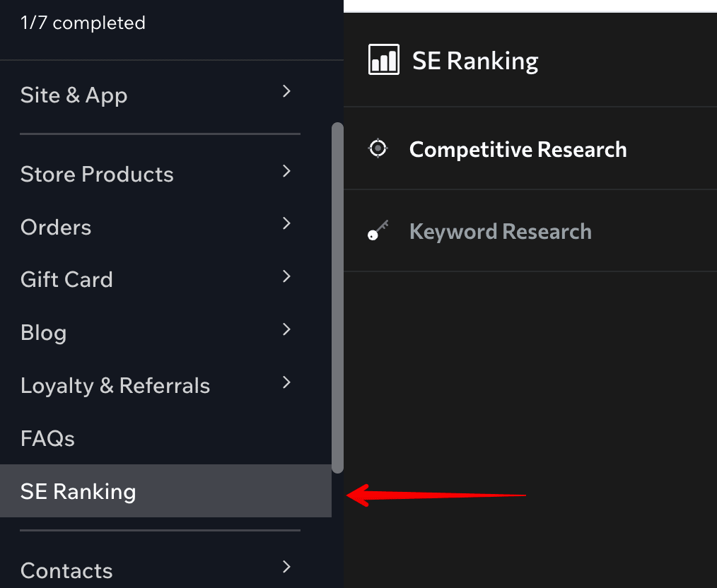
Task: Expand the Contacts chevron arrow
Action: (x=286, y=567)
